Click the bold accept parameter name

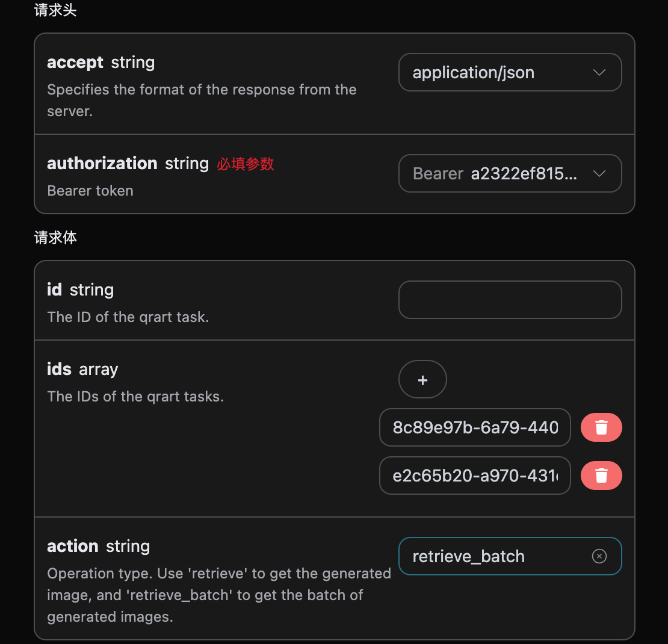(x=75, y=63)
